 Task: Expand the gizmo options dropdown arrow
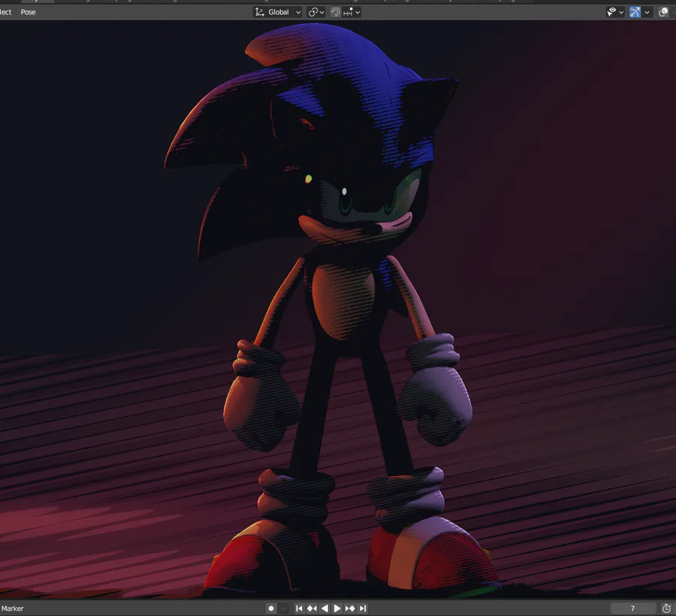pyautogui.click(x=647, y=12)
